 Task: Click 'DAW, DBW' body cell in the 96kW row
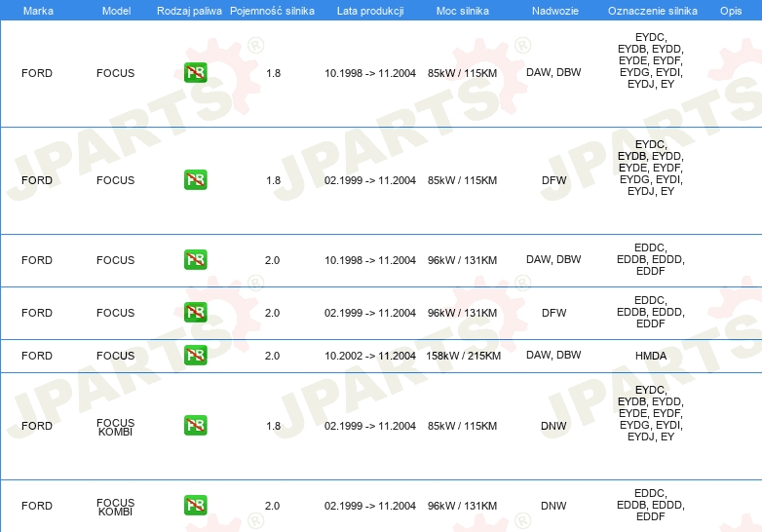point(553,259)
